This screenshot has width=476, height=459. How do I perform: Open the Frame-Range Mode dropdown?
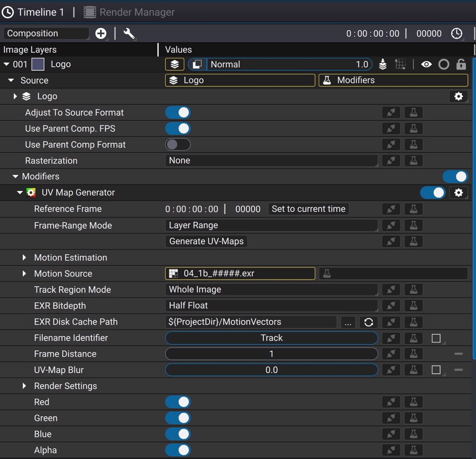(x=271, y=225)
